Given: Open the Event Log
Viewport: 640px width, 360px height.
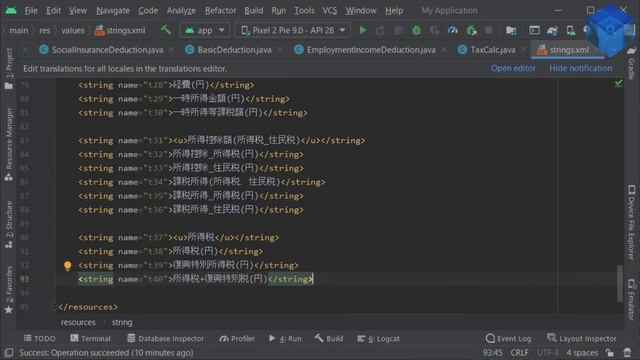Looking at the screenshot, I should (x=509, y=338).
